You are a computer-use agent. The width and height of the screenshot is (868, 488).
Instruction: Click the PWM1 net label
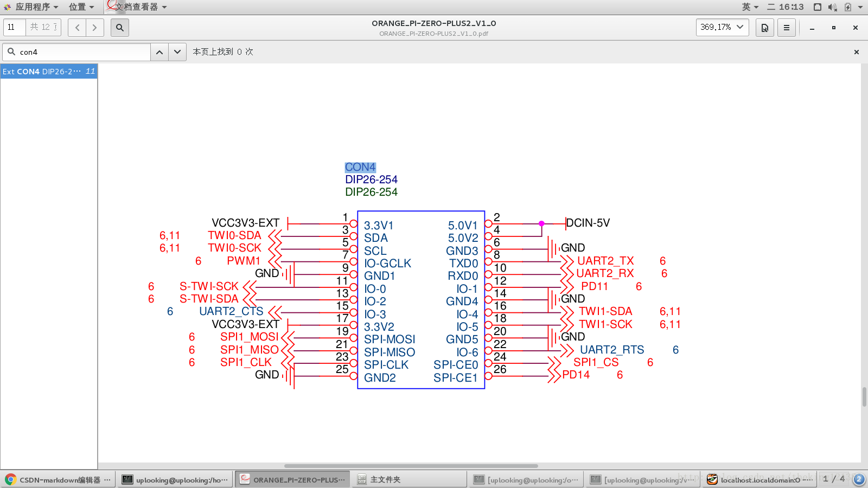[x=244, y=261]
